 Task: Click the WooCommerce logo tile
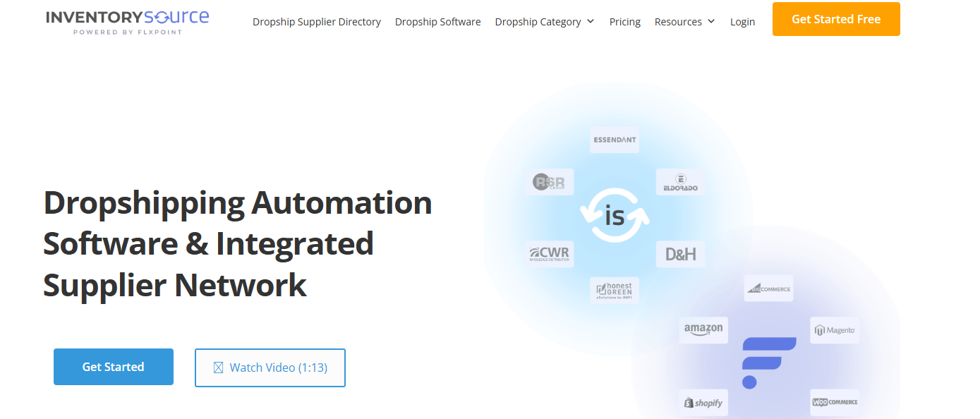[835, 402]
